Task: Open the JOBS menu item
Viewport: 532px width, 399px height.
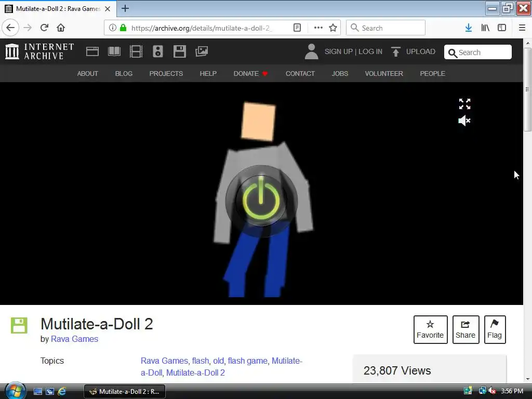Action: pyautogui.click(x=340, y=74)
